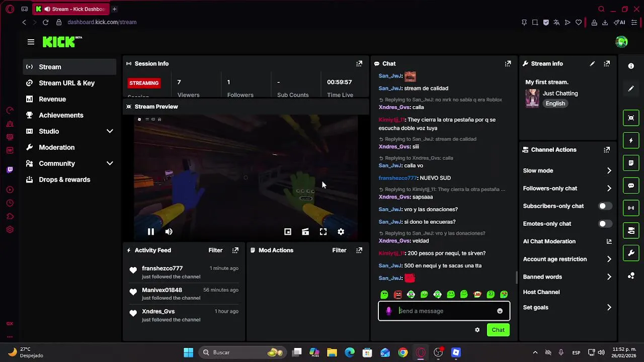Open the Kick hamburger menu

coord(31,42)
